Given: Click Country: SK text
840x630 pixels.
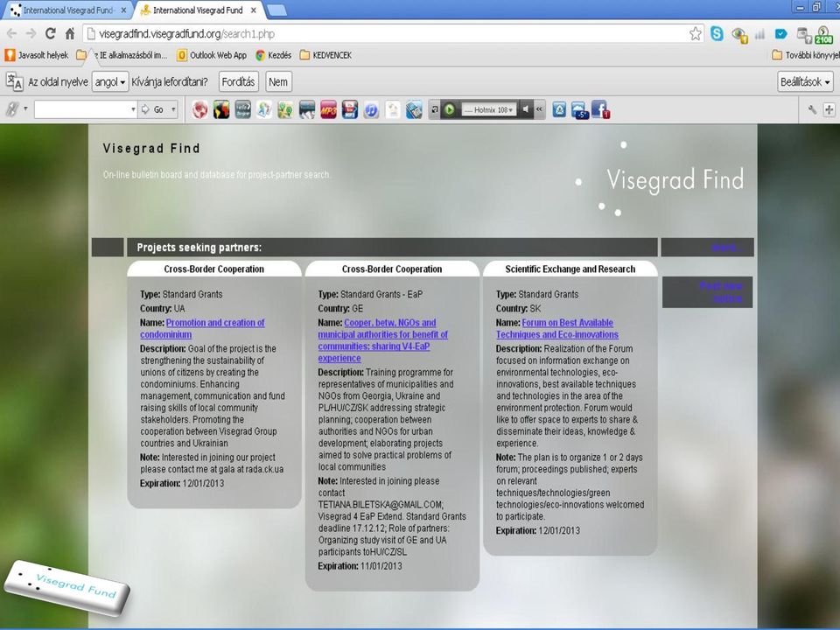Looking at the screenshot, I should [x=518, y=309].
